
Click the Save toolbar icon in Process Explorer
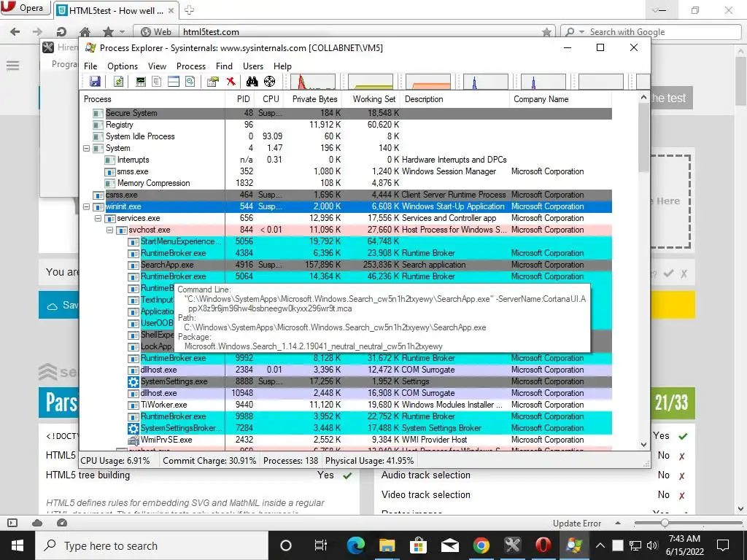click(95, 82)
